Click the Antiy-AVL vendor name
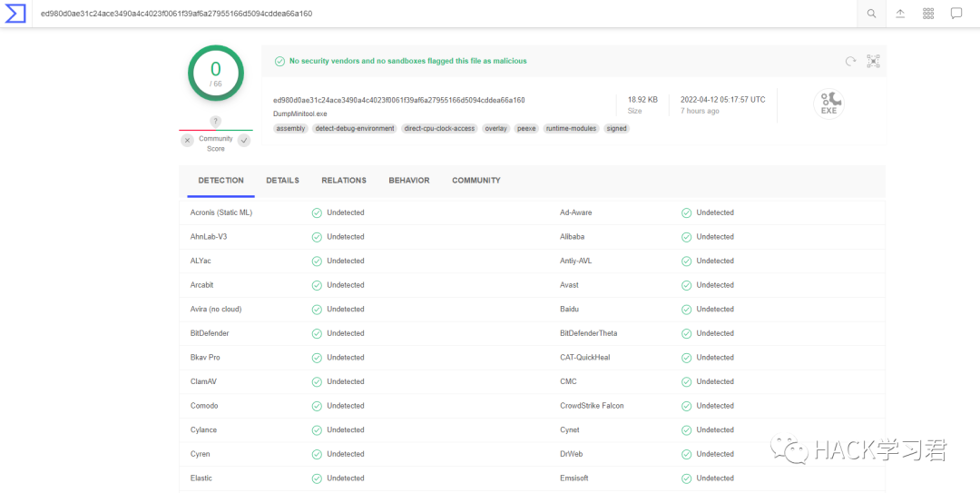 [x=575, y=261]
